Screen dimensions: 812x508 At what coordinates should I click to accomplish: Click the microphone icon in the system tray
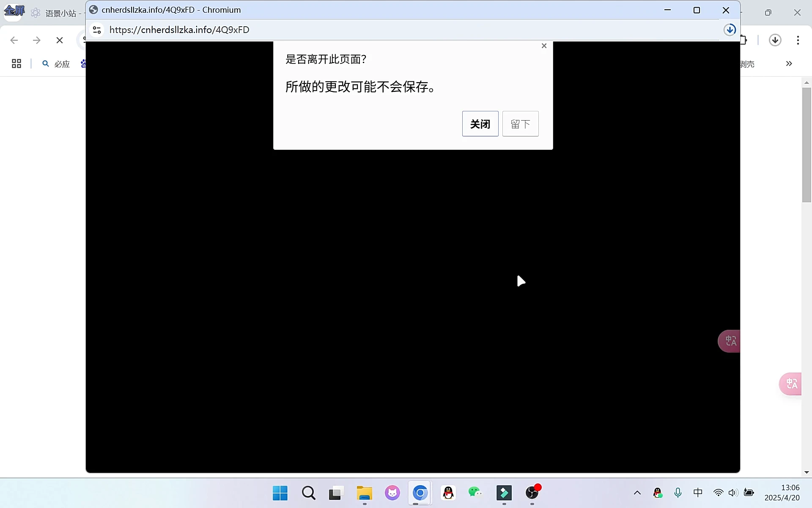678,493
